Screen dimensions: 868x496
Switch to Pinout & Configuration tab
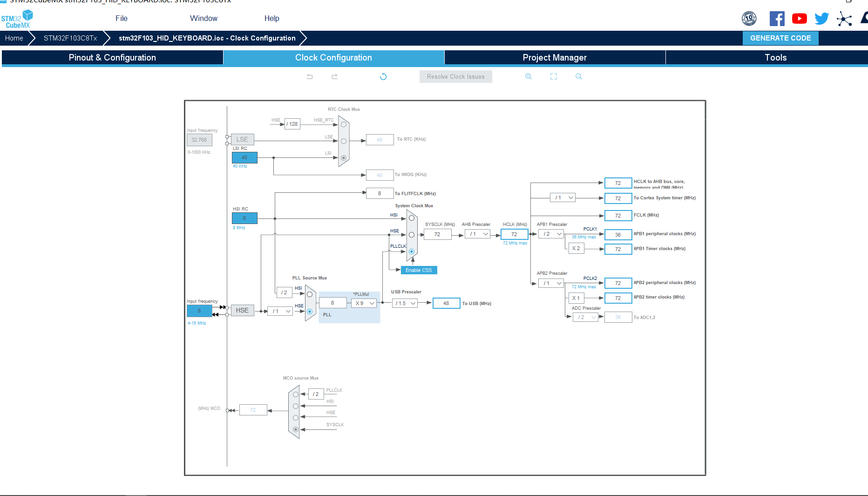click(112, 58)
